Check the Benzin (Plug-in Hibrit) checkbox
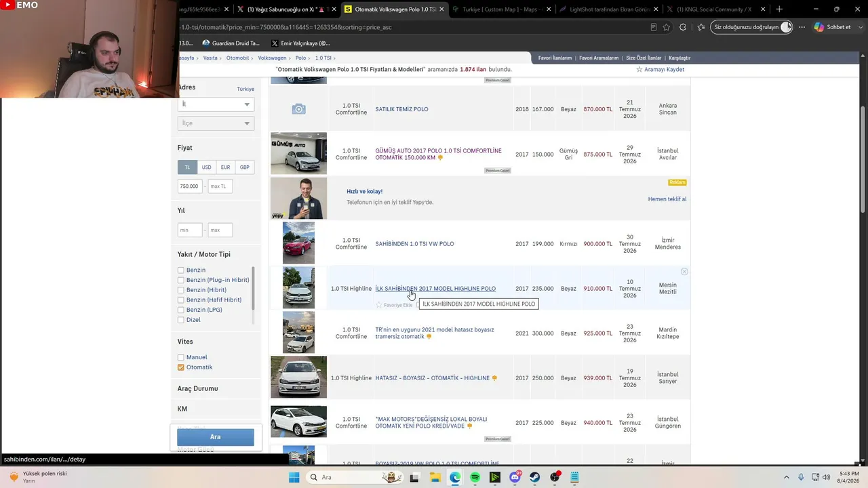This screenshot has height=488, width=868. pyautogui.click(x=181, y=280)
